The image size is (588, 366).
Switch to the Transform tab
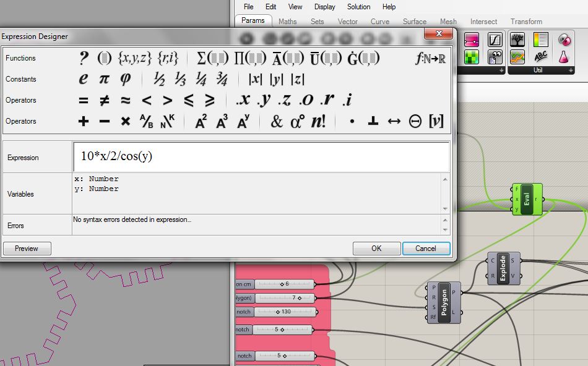click(x=526, y=22)
